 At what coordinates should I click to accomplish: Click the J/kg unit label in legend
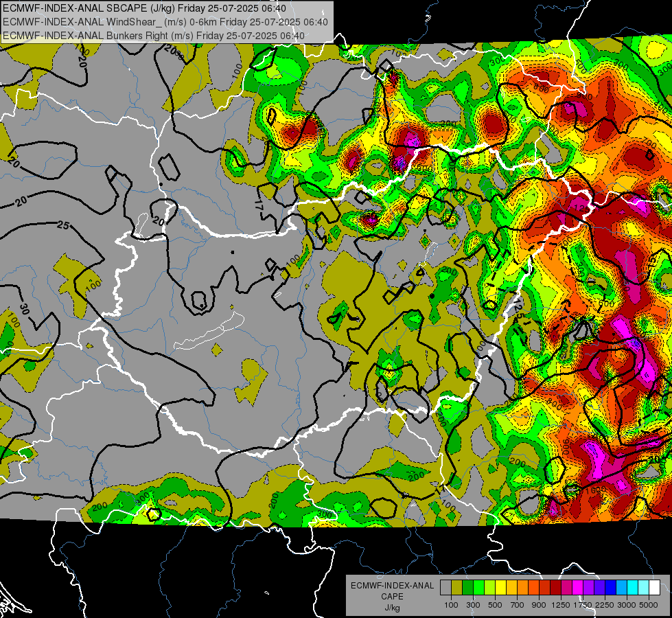coord(392,608)
